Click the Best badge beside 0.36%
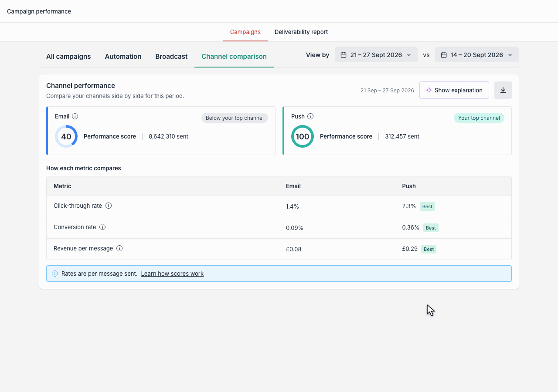The width and height of the screenshot is (558, 392). 431,228
